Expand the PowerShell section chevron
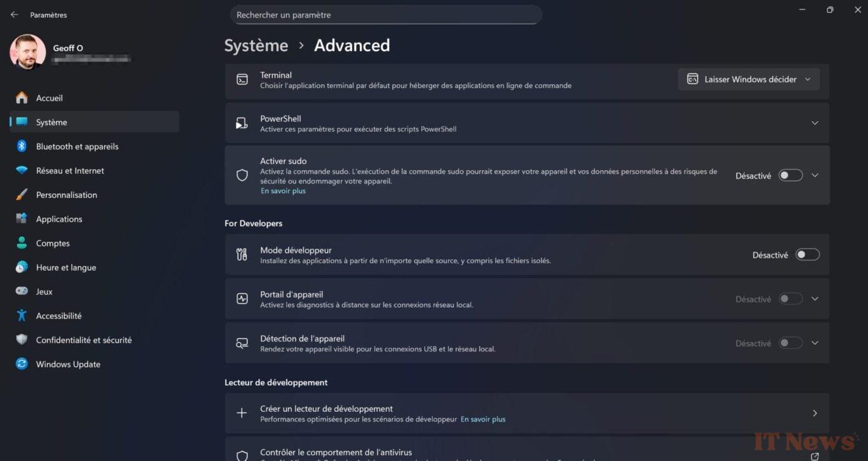 (x=815, y=123)
